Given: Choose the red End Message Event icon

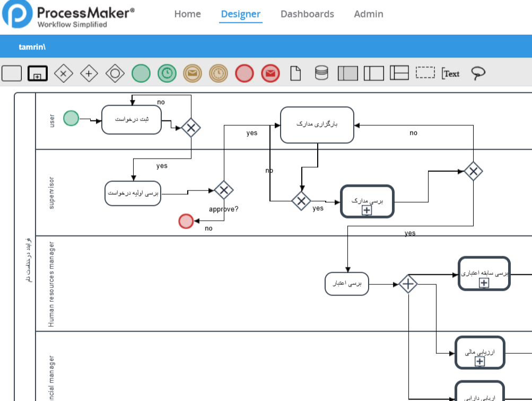Looking at the screenshot, I should (x=271, y=73).
